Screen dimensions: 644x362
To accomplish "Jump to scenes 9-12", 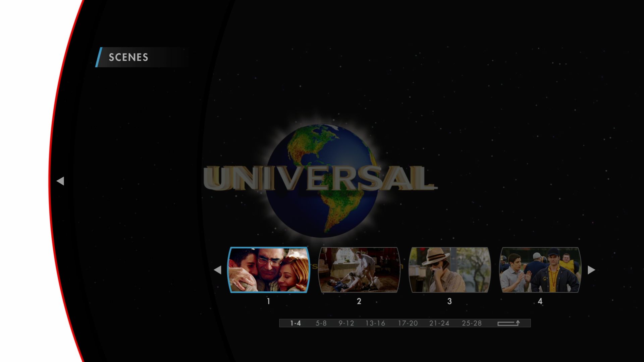I will (x=346, y=323).
